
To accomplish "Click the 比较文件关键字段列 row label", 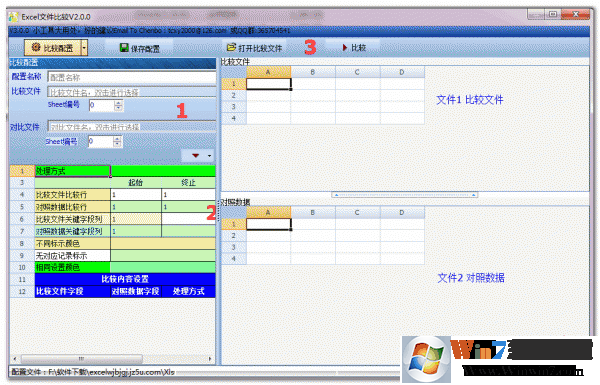I will click(73, 219).
